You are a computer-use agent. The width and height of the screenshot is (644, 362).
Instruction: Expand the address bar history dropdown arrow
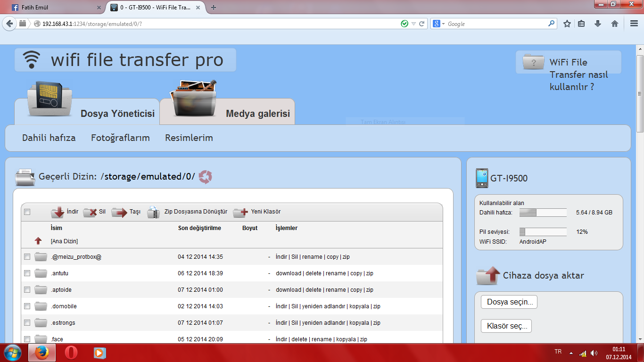click(413, 24)
